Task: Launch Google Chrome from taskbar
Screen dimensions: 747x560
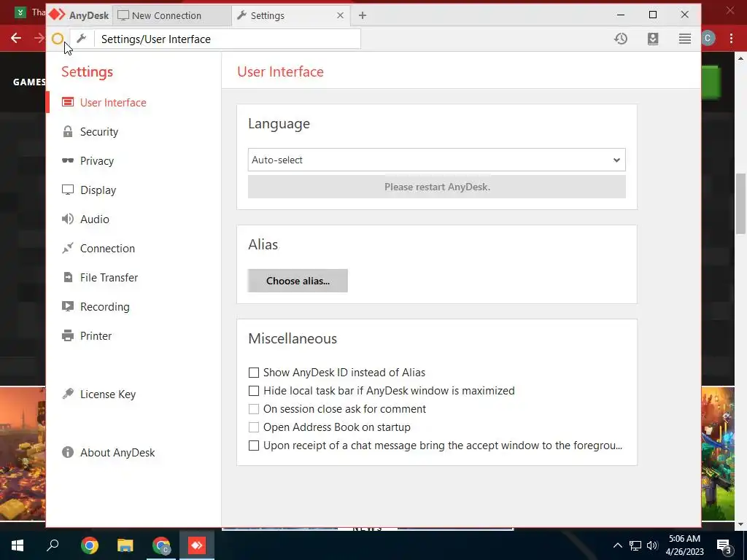Action: pos(89,545)
